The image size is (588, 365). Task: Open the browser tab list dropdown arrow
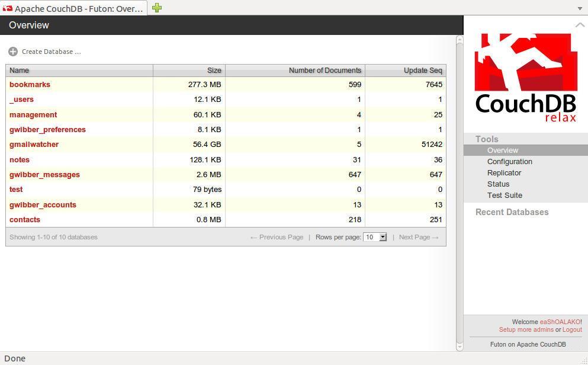580,9
